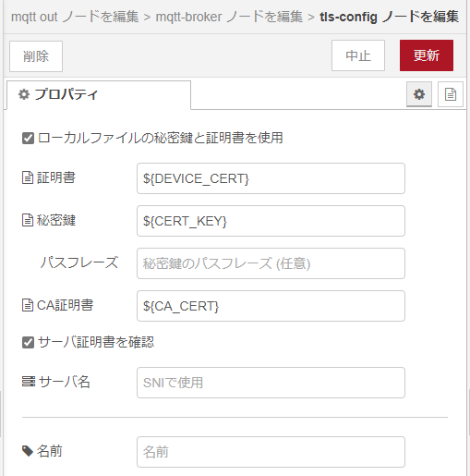Click the 証明書 field containing ${DEVICE_CERT}
This screenshot has height=476, width=470.
(271, 178)
